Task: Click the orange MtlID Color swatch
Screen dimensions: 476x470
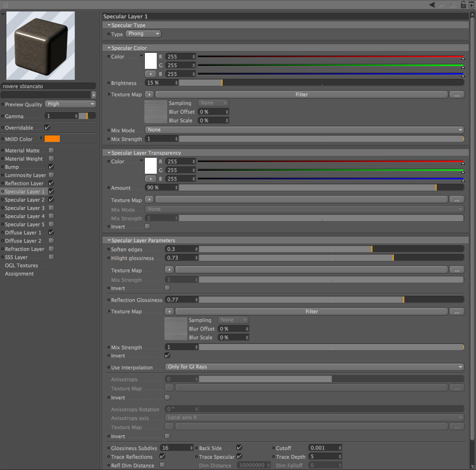Action: click(52, 139)
